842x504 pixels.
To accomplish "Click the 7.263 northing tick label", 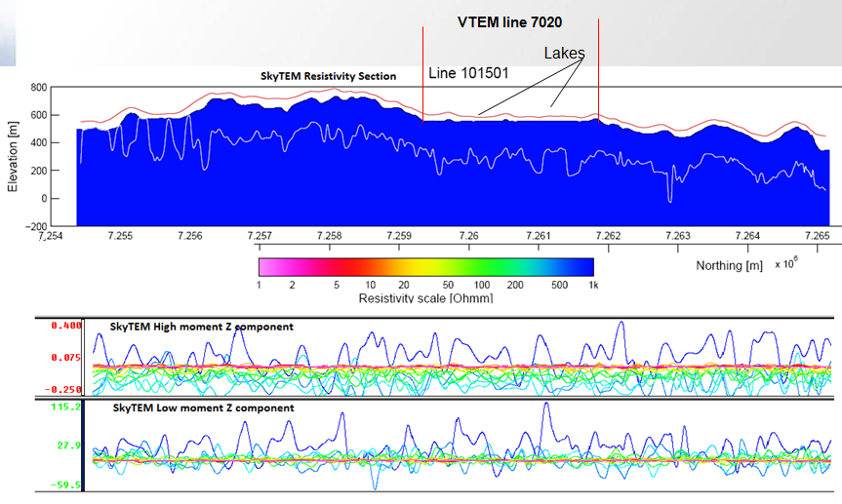I will click(678, 236).
